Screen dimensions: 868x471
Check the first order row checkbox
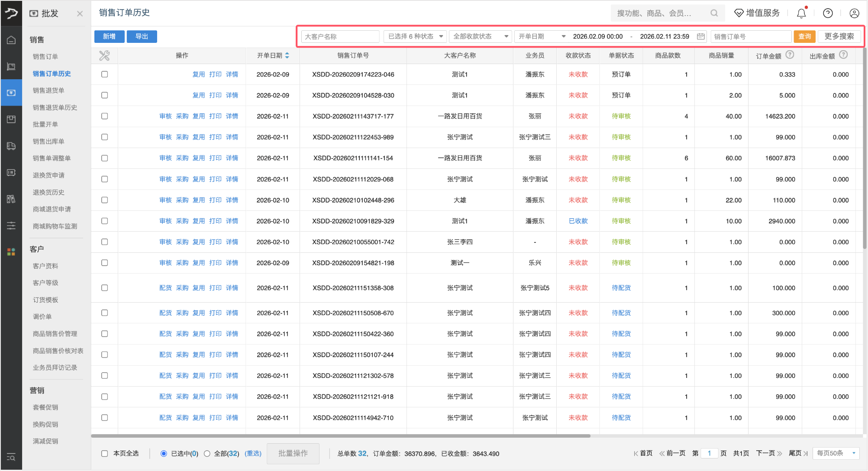tap(104, 74)
